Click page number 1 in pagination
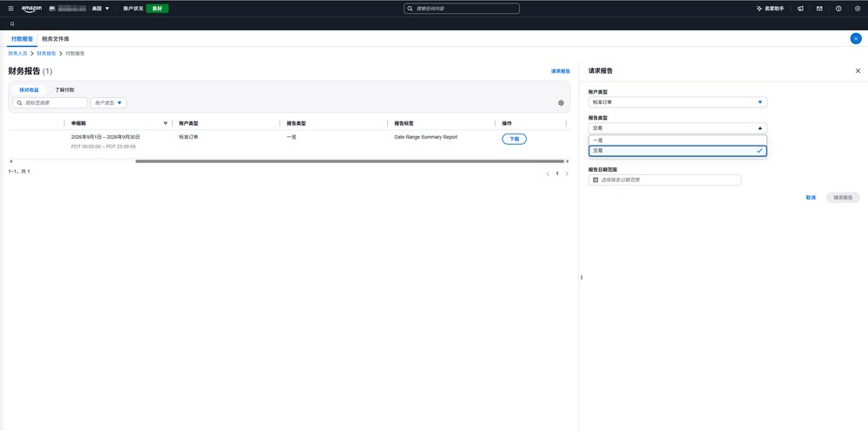 557,173
